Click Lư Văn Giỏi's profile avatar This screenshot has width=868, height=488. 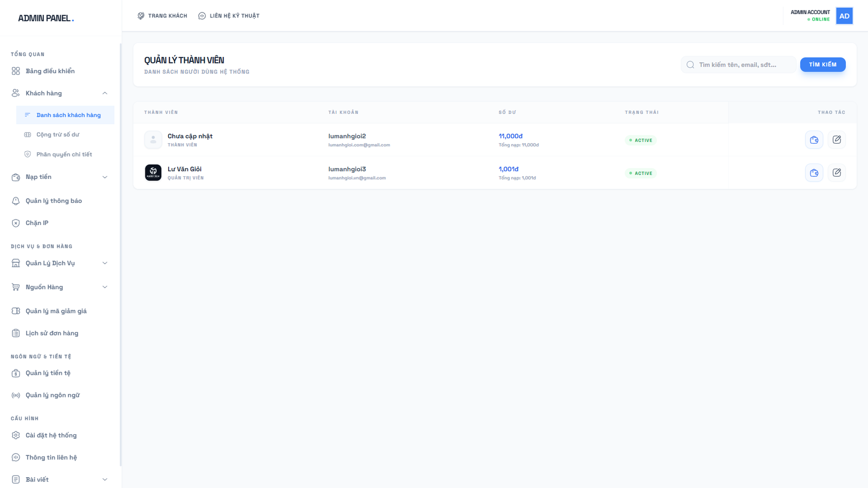tap(153, 173)
